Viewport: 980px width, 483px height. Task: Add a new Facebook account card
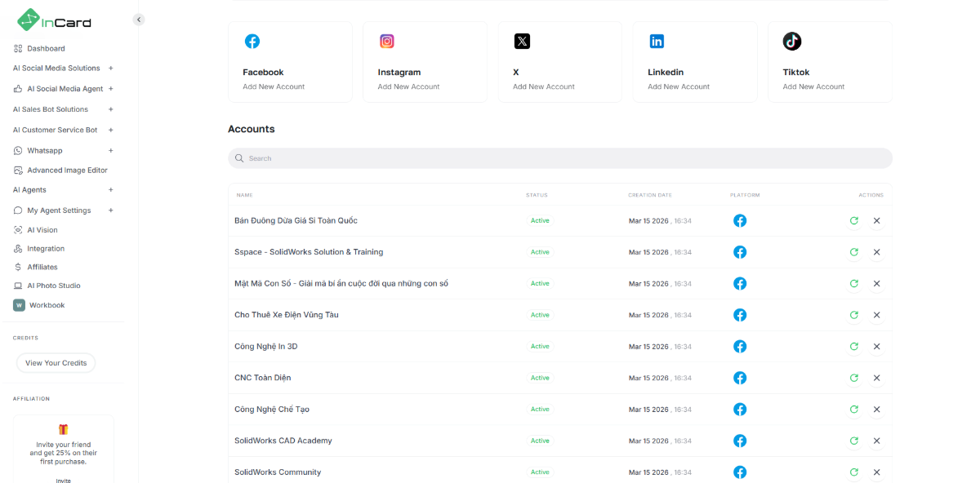[x=290, y=62]
